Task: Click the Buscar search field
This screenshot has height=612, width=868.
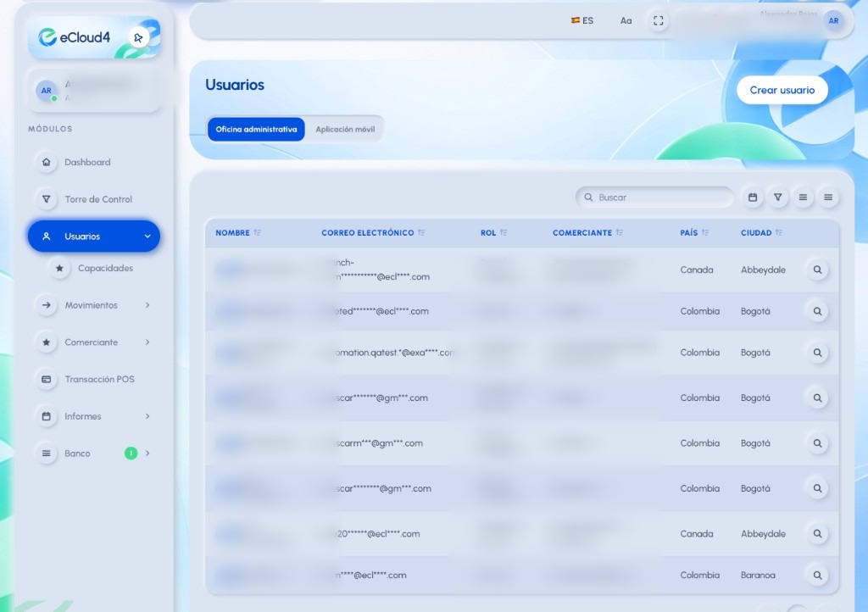Action: [655, 197]
